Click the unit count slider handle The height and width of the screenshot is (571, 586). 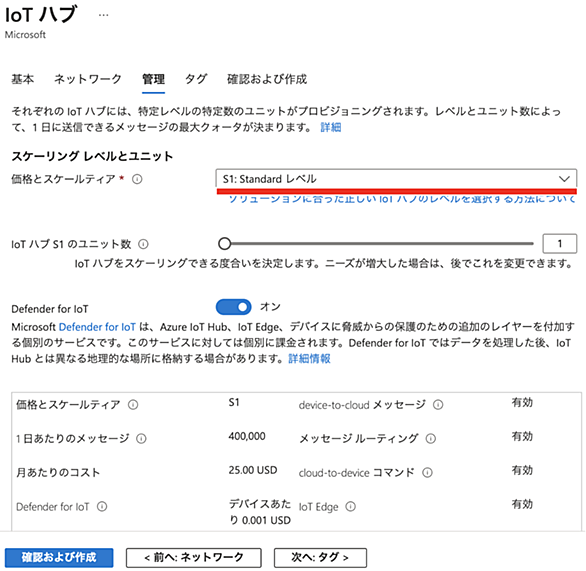pyautogui.click(x=224, y=244)
